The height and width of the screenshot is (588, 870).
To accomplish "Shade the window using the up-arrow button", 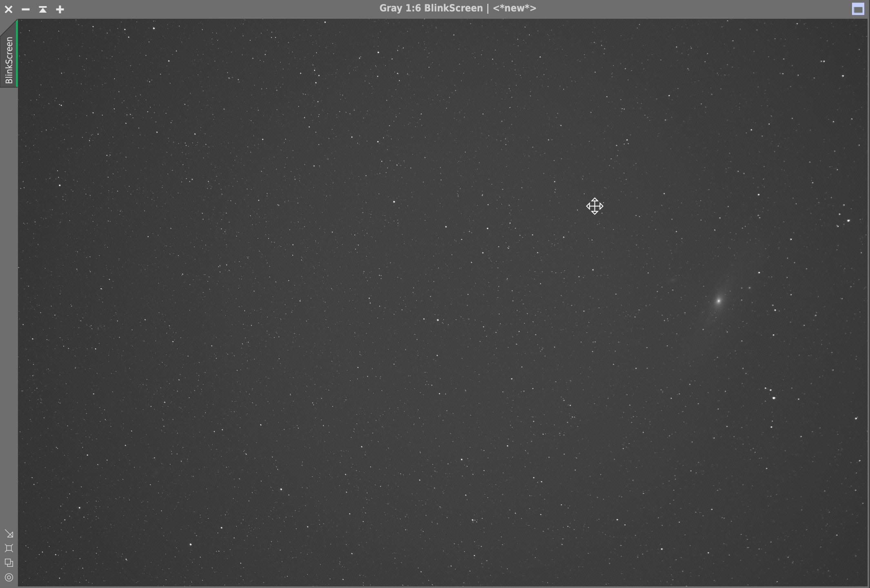I will [x=43, y=9].
